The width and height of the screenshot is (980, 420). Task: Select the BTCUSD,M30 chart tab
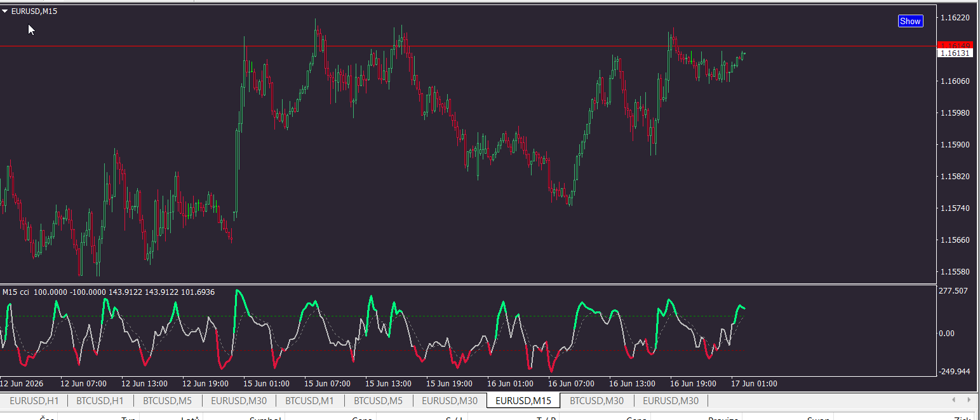596,401
